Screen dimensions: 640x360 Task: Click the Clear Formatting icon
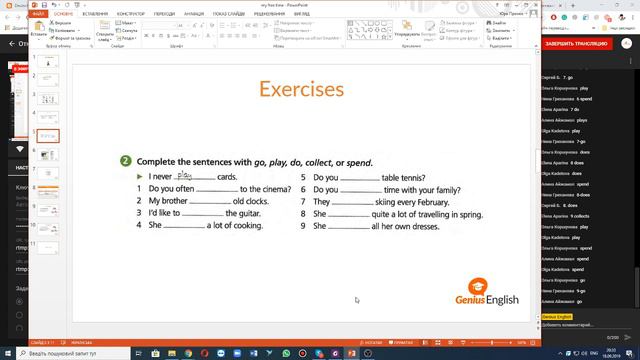212,25
